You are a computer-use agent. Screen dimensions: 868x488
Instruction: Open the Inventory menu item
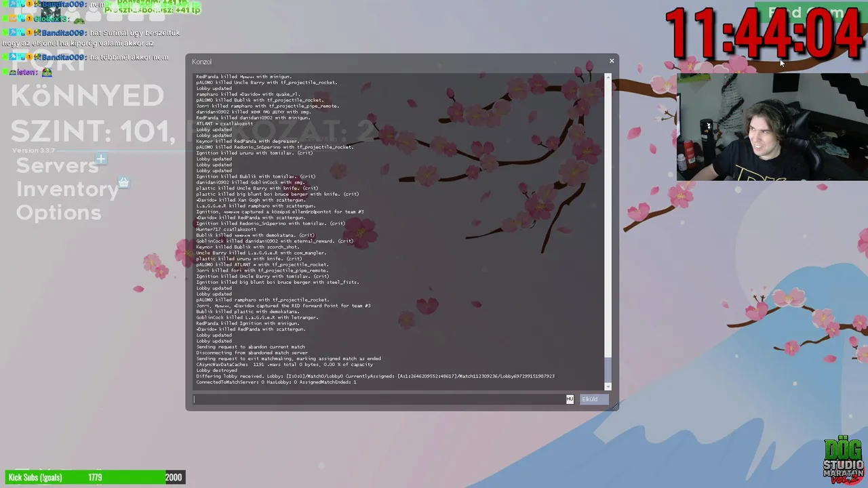(x=67, y=189)
